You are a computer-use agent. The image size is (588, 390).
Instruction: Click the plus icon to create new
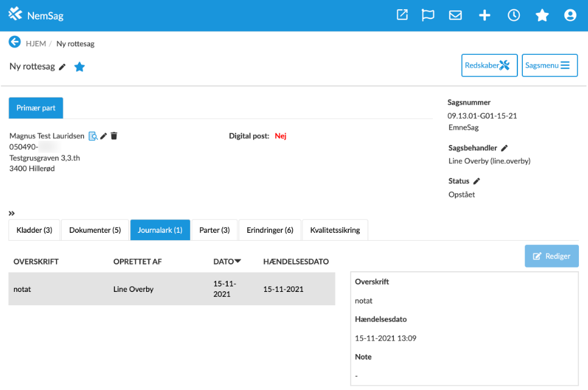(x=485, y=15)
